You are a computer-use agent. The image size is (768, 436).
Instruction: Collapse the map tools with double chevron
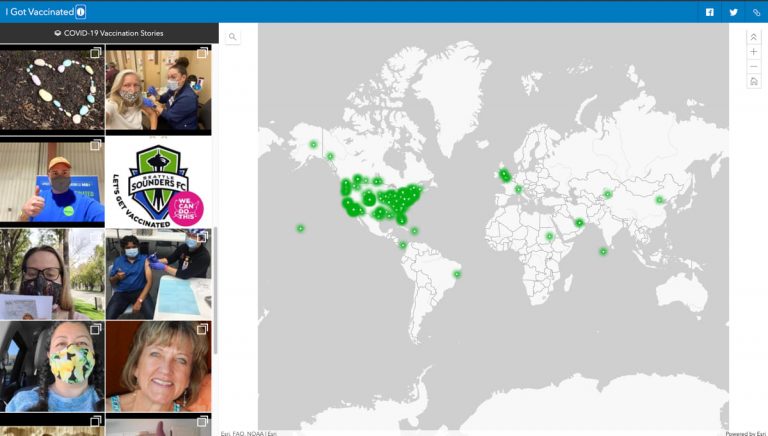[753, 37]
